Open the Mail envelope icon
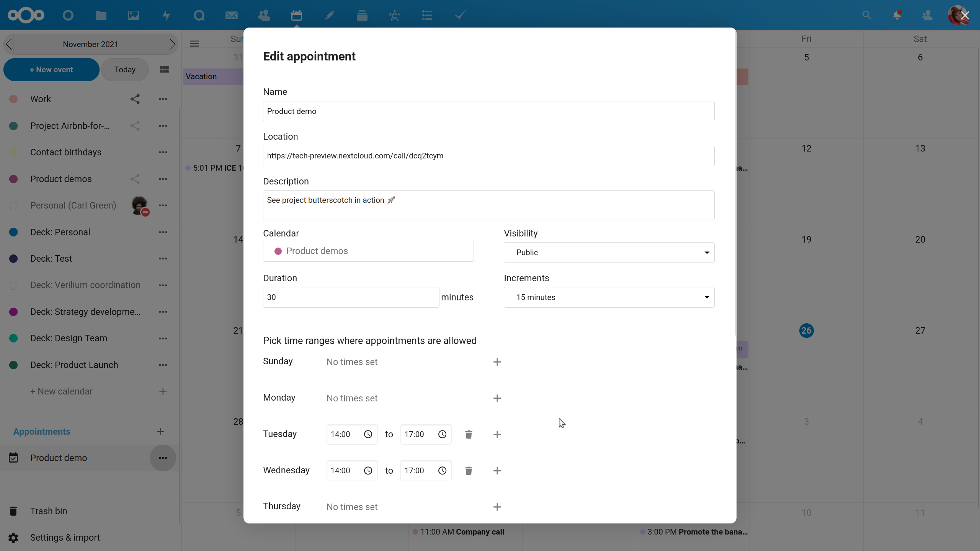This screenshot has width=980, height=551. [x=232, y=15]
